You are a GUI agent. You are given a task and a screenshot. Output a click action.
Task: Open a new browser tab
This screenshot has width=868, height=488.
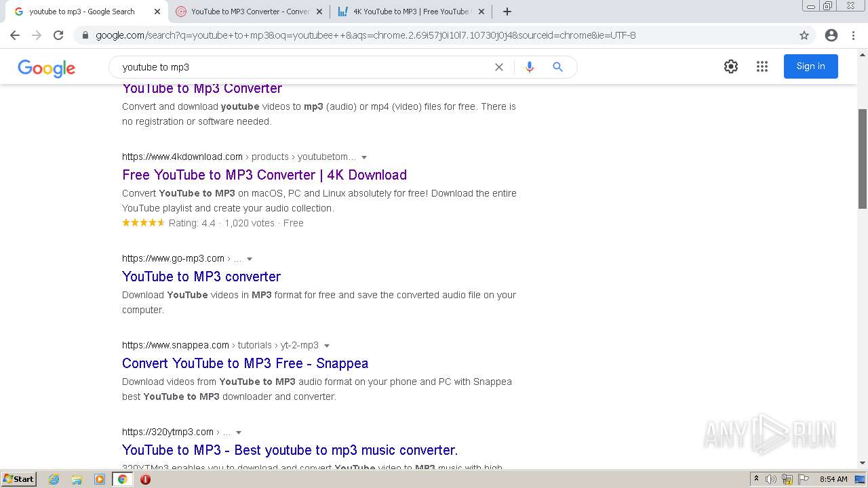pyautogui.click(x=507, y=12)
